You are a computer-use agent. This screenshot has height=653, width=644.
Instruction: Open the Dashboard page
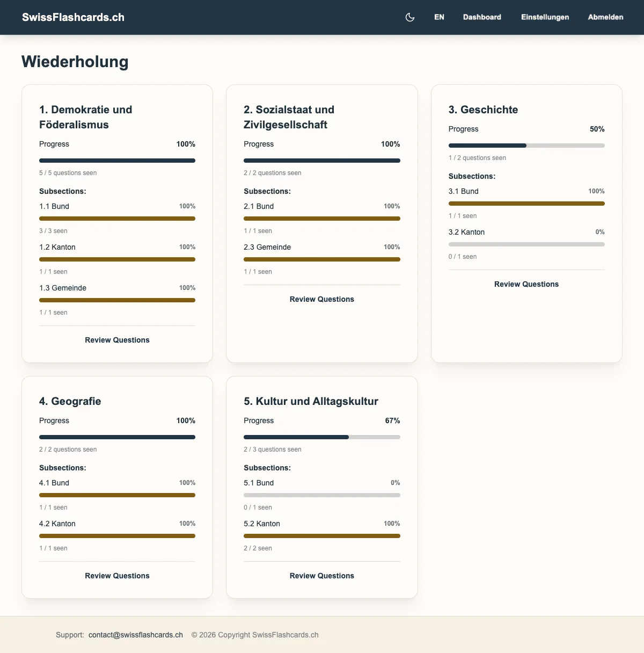[481, 17]
